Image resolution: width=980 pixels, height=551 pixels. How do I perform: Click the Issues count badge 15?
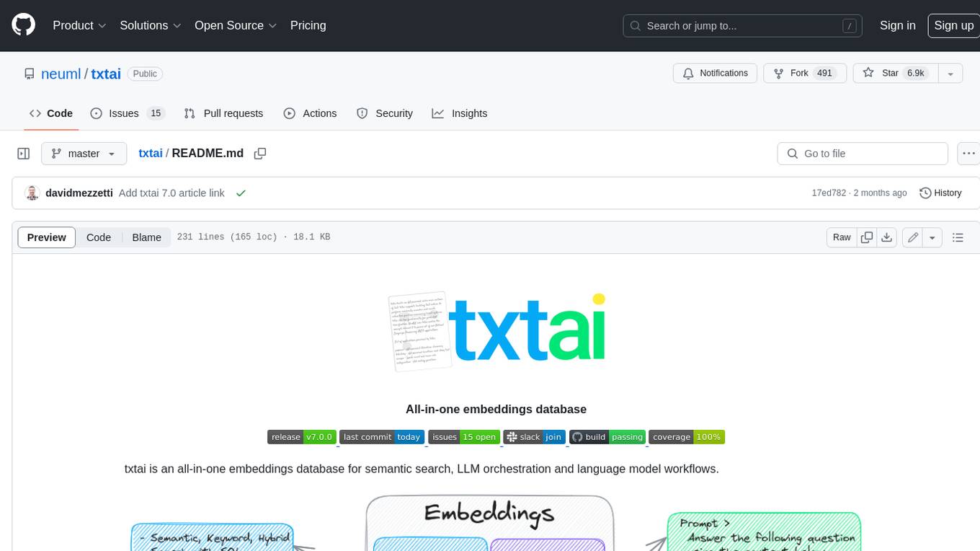[156, 113]
